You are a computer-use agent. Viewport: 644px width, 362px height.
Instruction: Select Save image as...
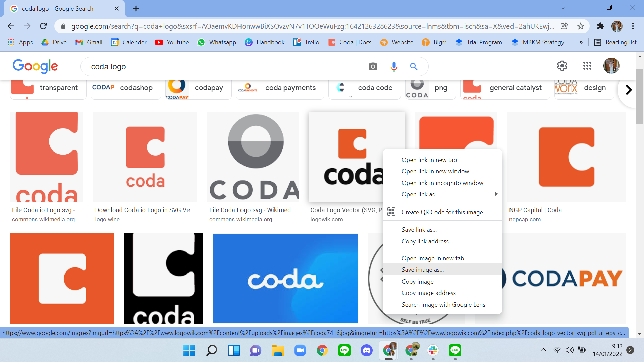tap(442, 269)
